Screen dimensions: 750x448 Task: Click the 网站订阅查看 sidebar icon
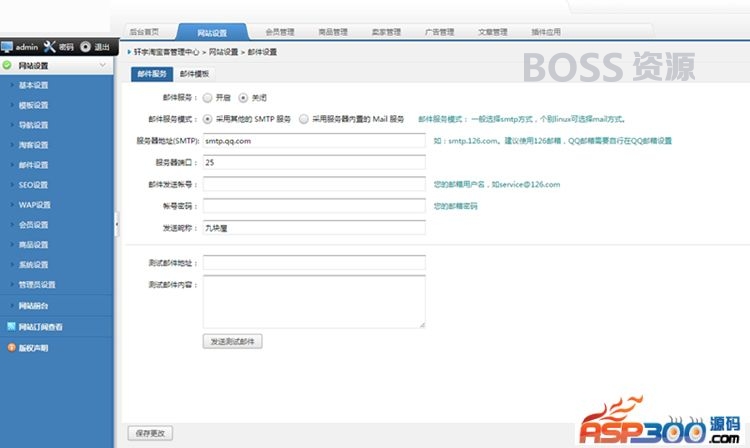[11, 327]
